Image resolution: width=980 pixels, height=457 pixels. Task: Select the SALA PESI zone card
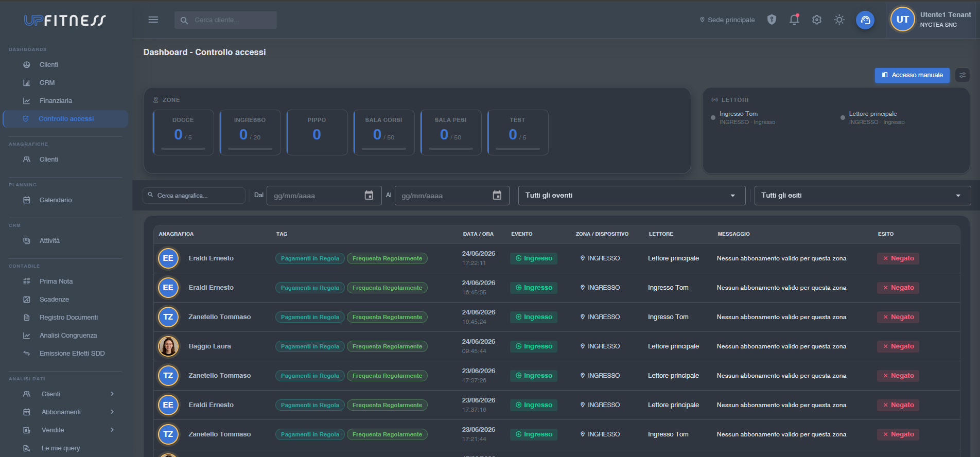[x=451, y=132]
